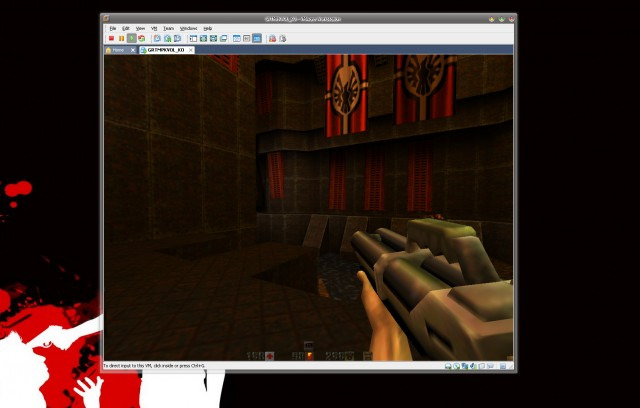Click the first green full screen icon
This screenshot has height=408, width=640.
[x=203, y=38]
